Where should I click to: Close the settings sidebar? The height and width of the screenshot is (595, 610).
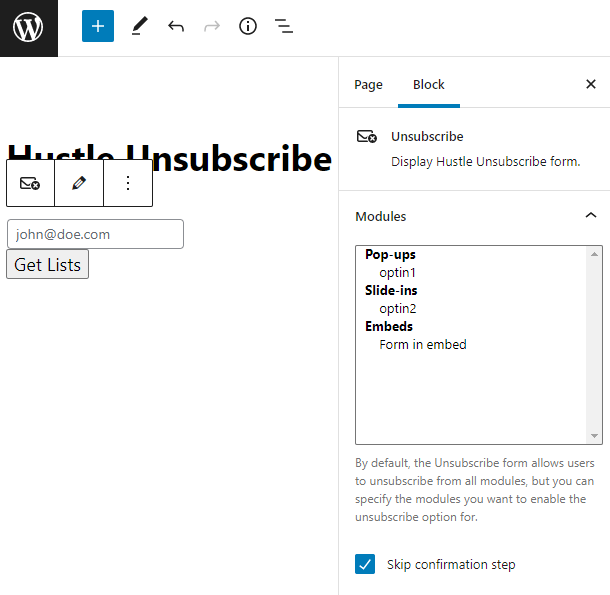591,84
